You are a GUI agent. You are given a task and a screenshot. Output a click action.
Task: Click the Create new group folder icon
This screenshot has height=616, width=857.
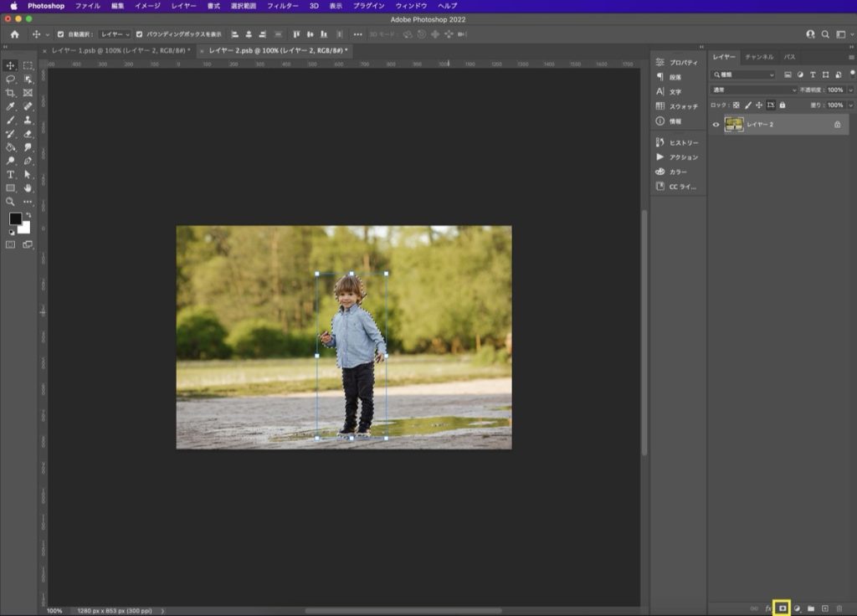[811, 608]
